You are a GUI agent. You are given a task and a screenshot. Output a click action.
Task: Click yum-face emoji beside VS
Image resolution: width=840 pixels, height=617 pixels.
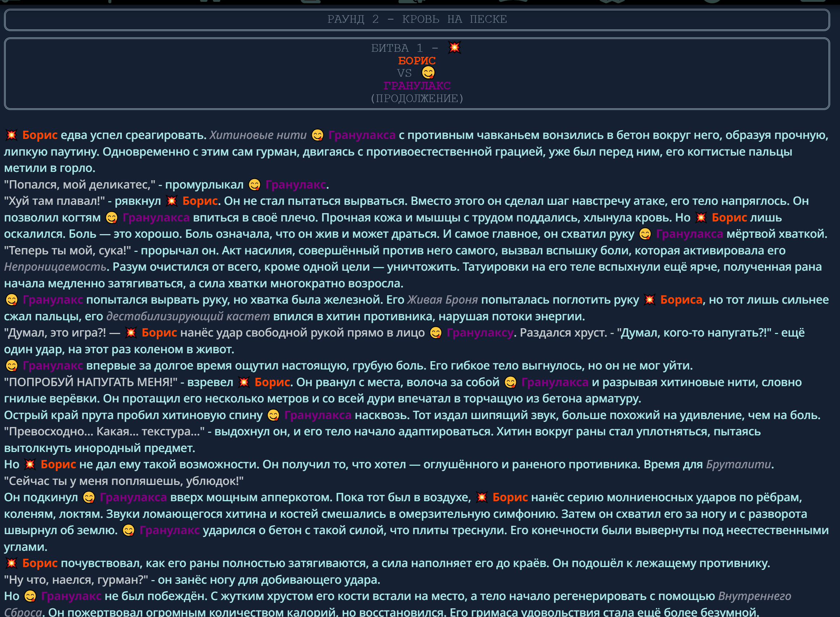[x=428, y=72]
